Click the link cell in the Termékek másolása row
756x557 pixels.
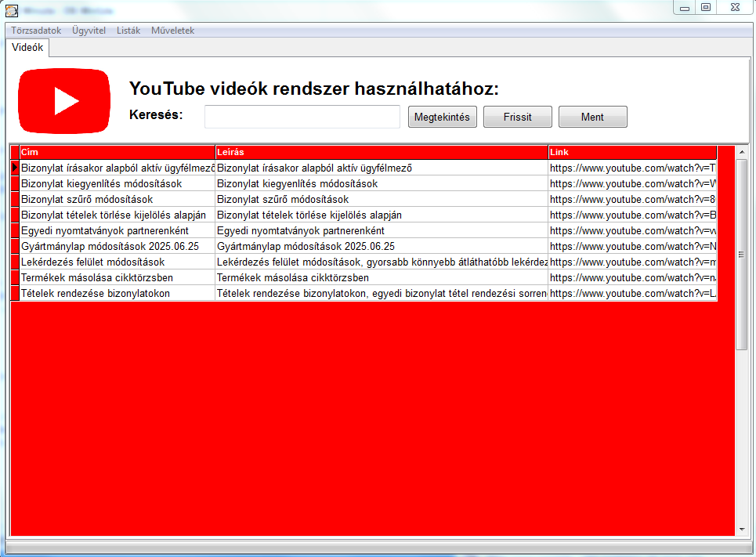[632, 278]
